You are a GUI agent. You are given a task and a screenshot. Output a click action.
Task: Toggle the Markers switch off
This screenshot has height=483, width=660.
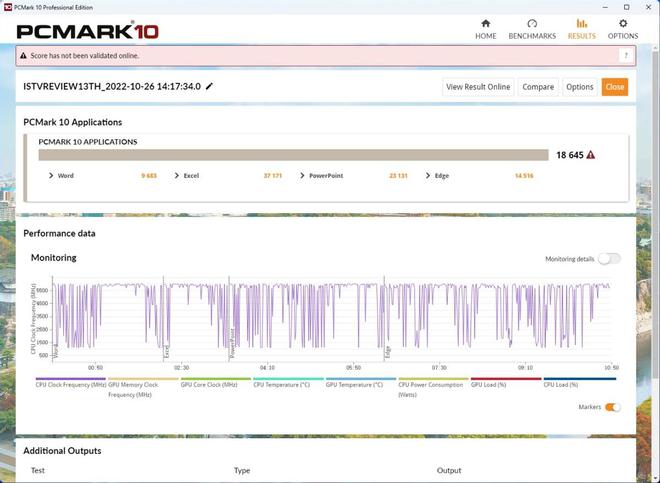pyautogui.click(x=612, y=407)
